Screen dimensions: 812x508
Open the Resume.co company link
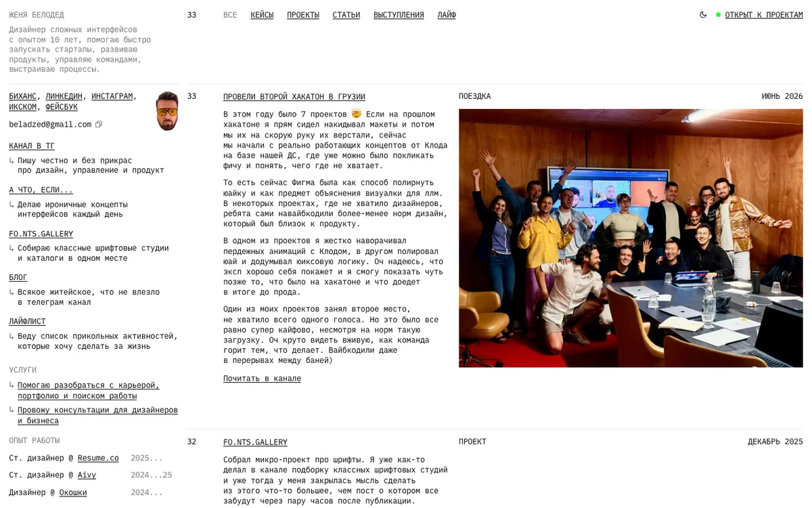coord(98,459)
